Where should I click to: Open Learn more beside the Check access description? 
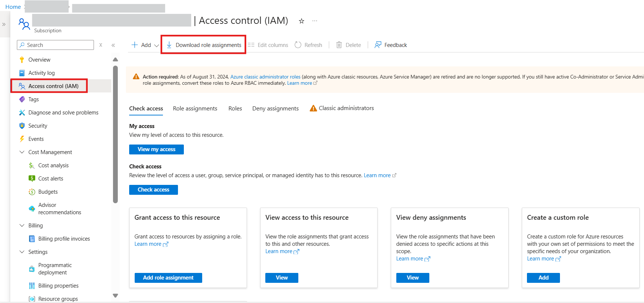point(380,175)
